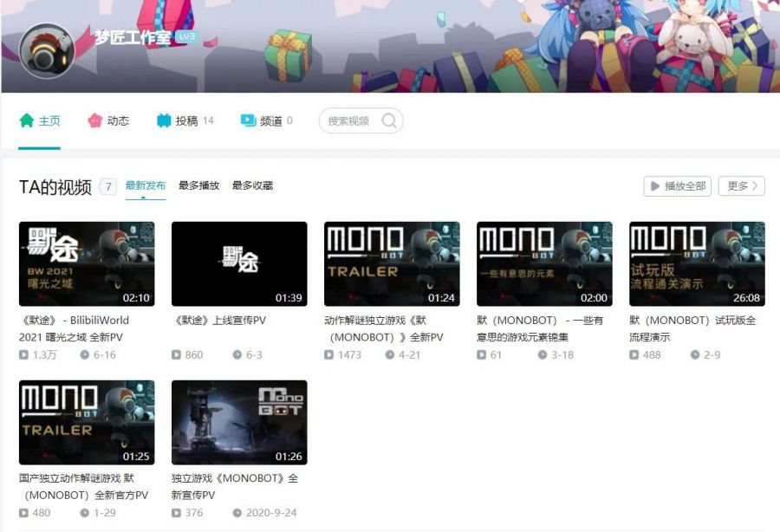Image resolution: width=780 pixels, height=532 pixels.
Task: Click the 播放全部 button
Action: 678,186
